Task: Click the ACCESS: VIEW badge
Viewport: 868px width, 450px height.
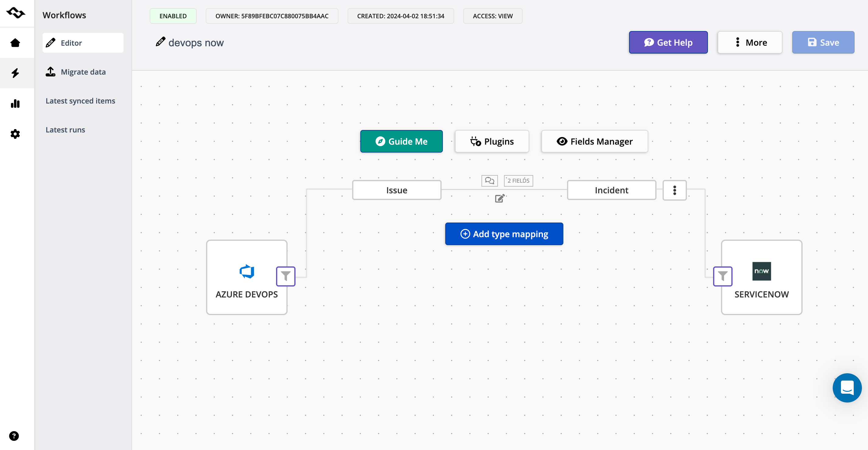Action: 493,16
